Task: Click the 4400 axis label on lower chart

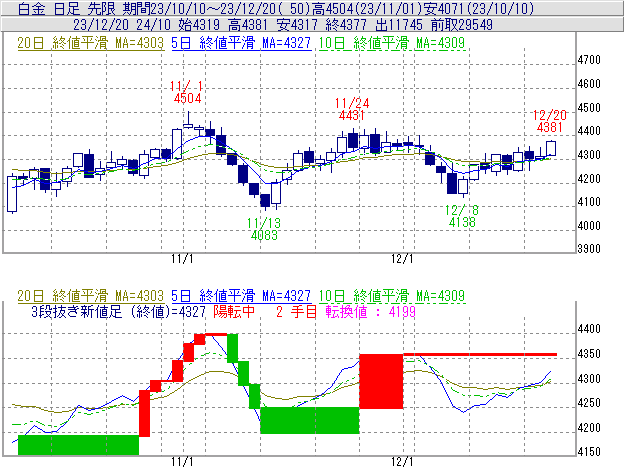Action: click(589, 329)
